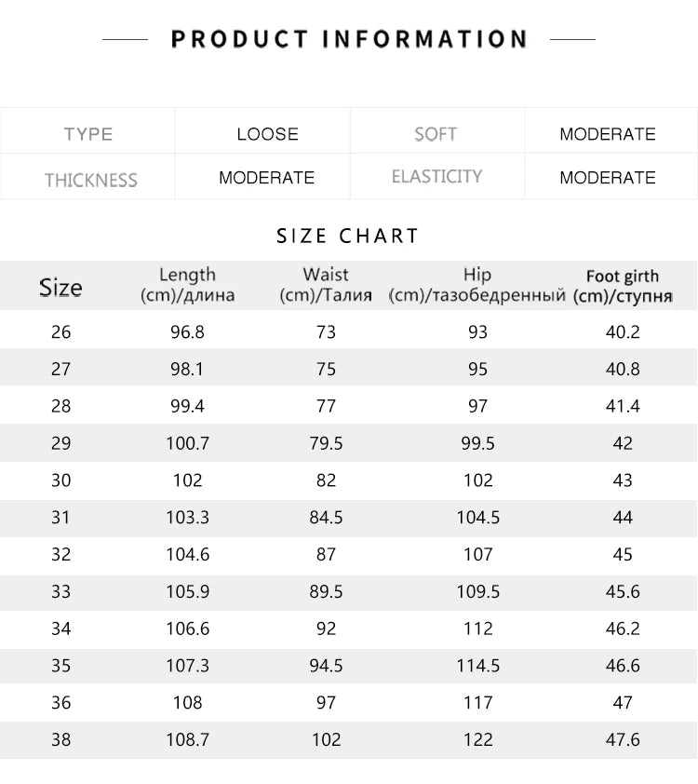Select the Size column header
This screenshot has width=698, height=784.
coord(60,288)
